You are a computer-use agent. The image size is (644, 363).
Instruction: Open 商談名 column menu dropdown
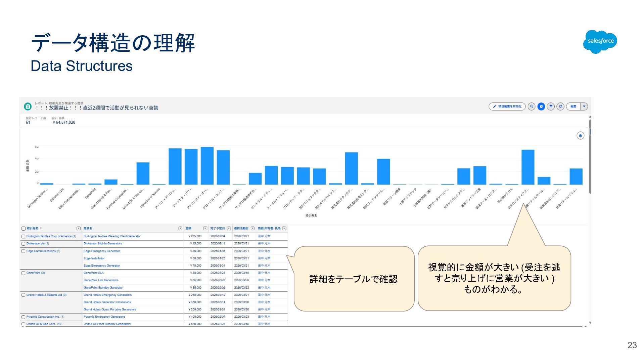[180, 229]
